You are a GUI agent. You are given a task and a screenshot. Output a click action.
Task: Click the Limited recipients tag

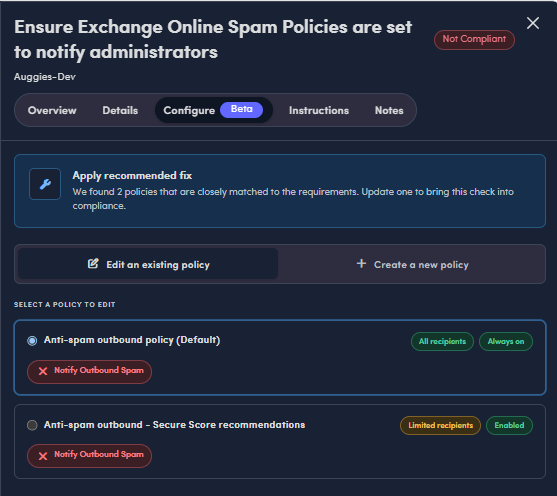tap(440, 425)
